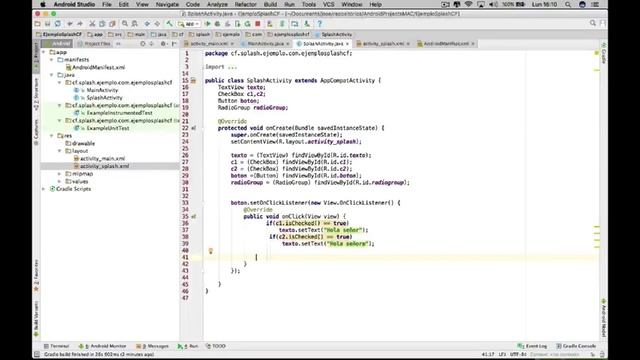This screenshot has height=360, width=640.
Task: Collapse the manifests folder node
Action: point(52,60)
